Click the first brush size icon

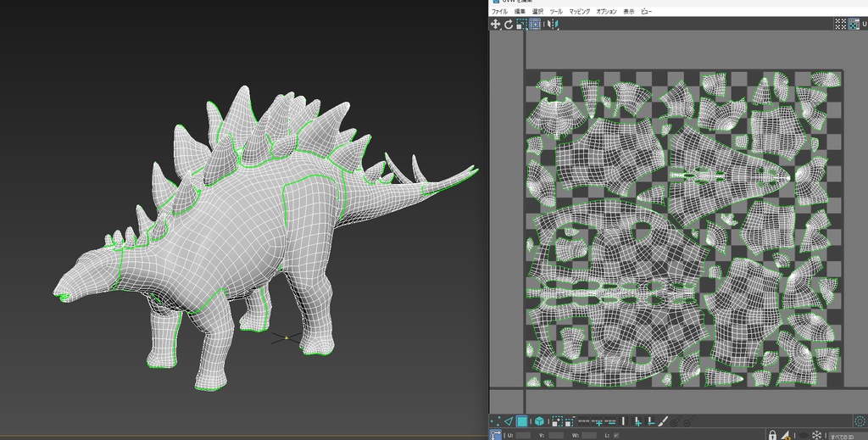(x=676, y=421)
